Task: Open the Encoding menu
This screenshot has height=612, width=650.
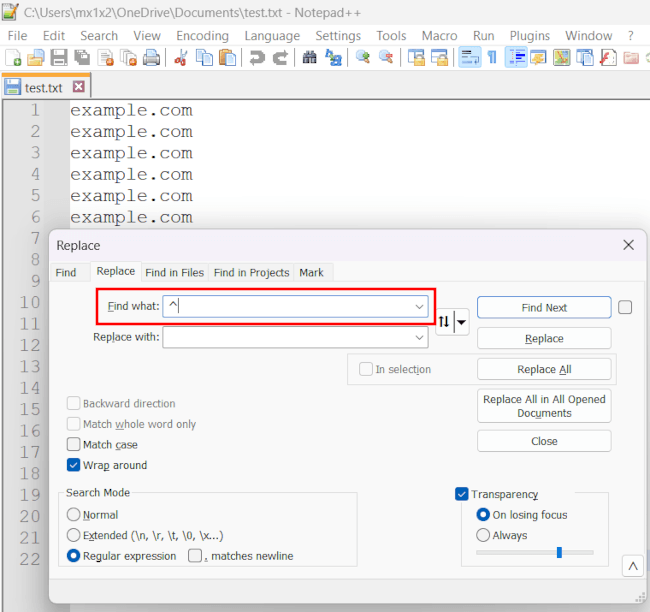Action: point(202,36)
